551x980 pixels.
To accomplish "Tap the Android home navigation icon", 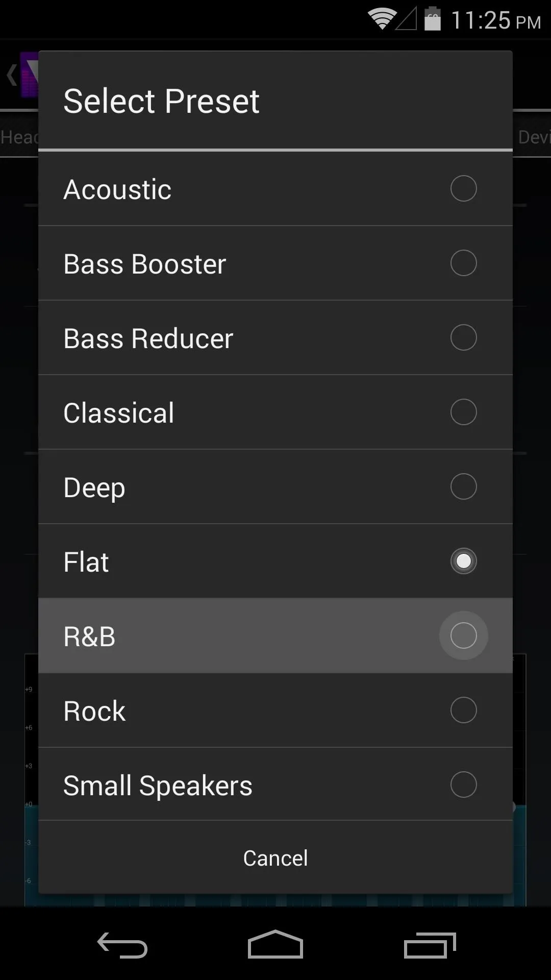I will click(275, 944).
